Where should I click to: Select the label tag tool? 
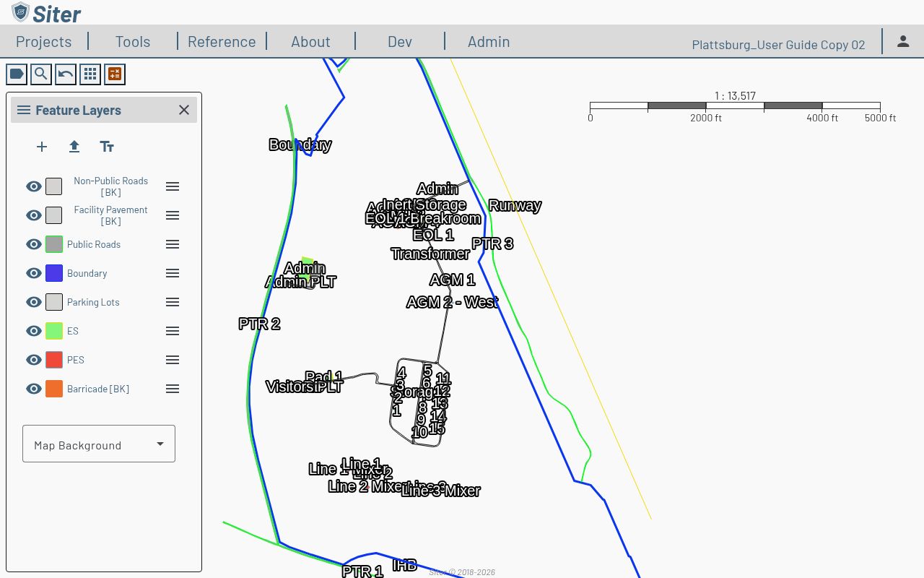click(17, 74)
